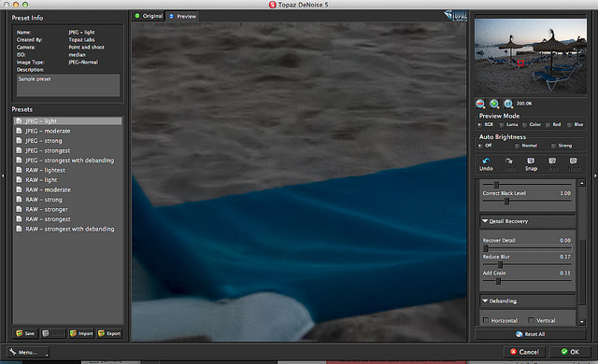Viewport: 598px width, 364px height.
Task: Click the Add Grain slider handle
Action: click(x=498, y=281)
